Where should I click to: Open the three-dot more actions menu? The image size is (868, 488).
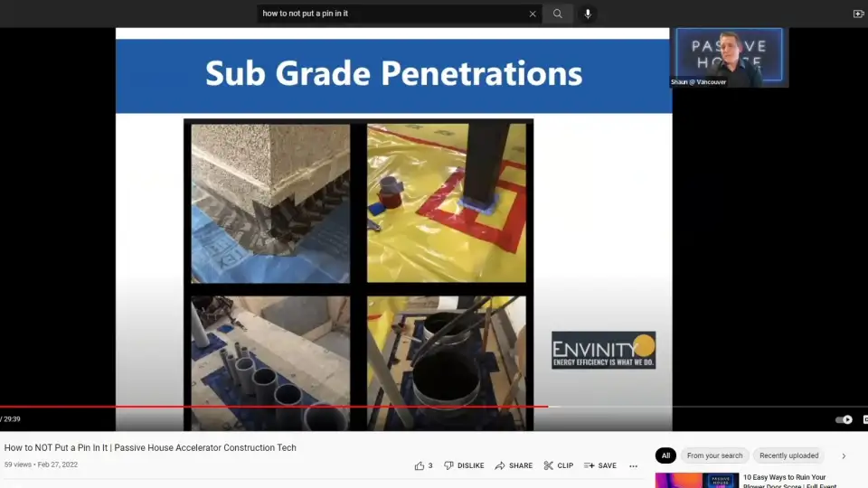[x=633, y=465]
